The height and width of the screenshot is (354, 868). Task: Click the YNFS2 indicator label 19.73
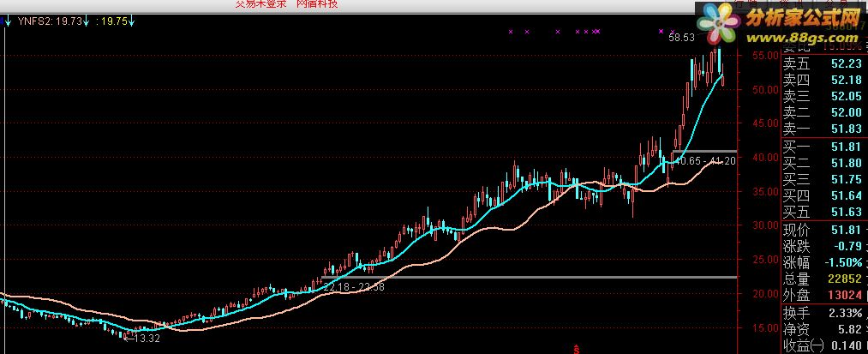pyautogui.click(x=50, y=21)
